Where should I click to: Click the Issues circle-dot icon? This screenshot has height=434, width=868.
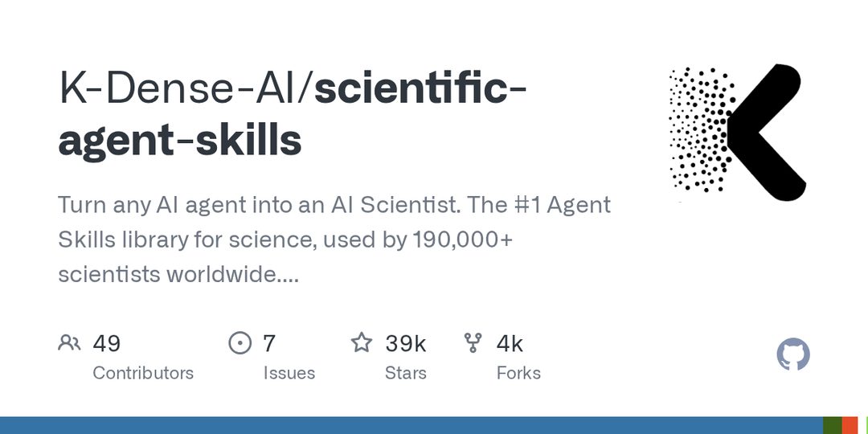click(240, 342)
